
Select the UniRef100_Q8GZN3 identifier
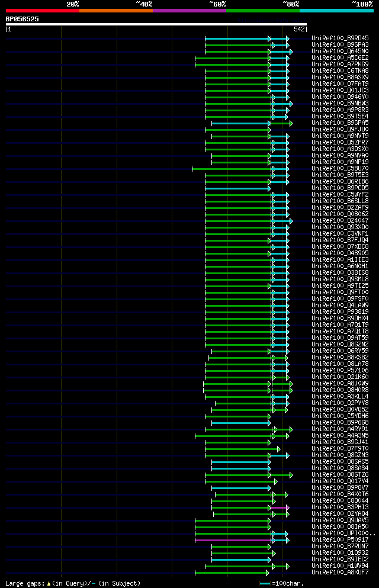(340, 455)
